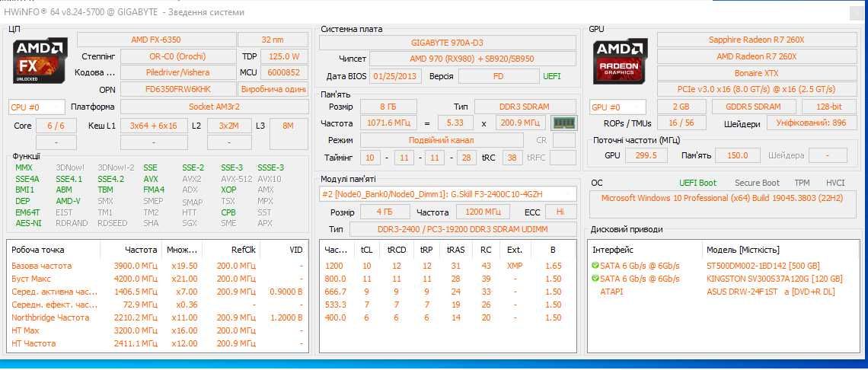Open the CPU #0 selector dropdown
This screenshot has width=868, height=370.
[x=36, y=107]
